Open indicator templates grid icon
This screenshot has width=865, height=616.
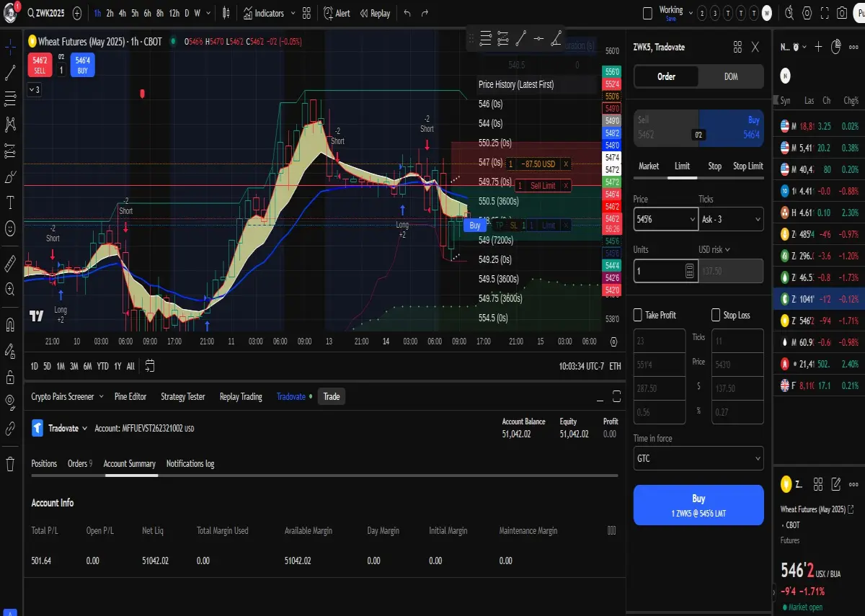point(306,13)
